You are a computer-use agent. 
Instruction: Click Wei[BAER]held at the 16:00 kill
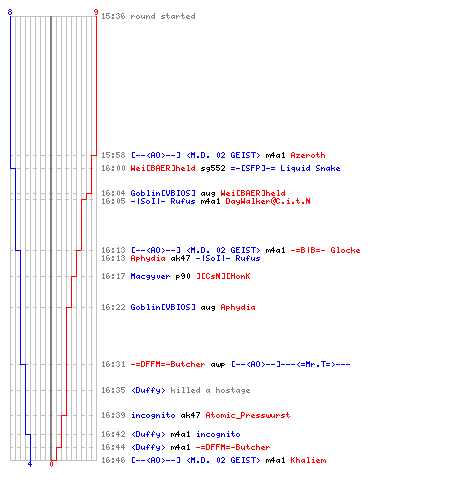click(x=163, y=168)
